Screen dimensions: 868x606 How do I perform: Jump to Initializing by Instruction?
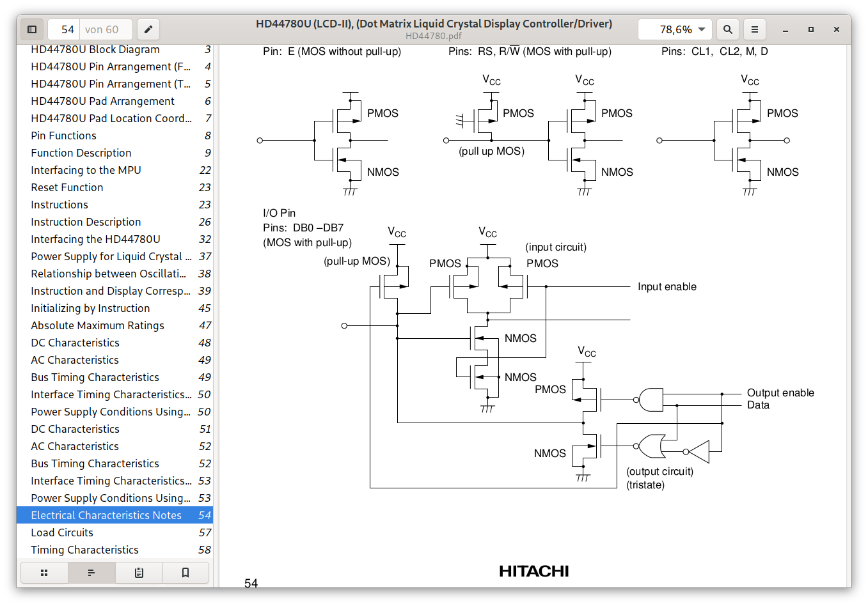(x=114, y=308)
